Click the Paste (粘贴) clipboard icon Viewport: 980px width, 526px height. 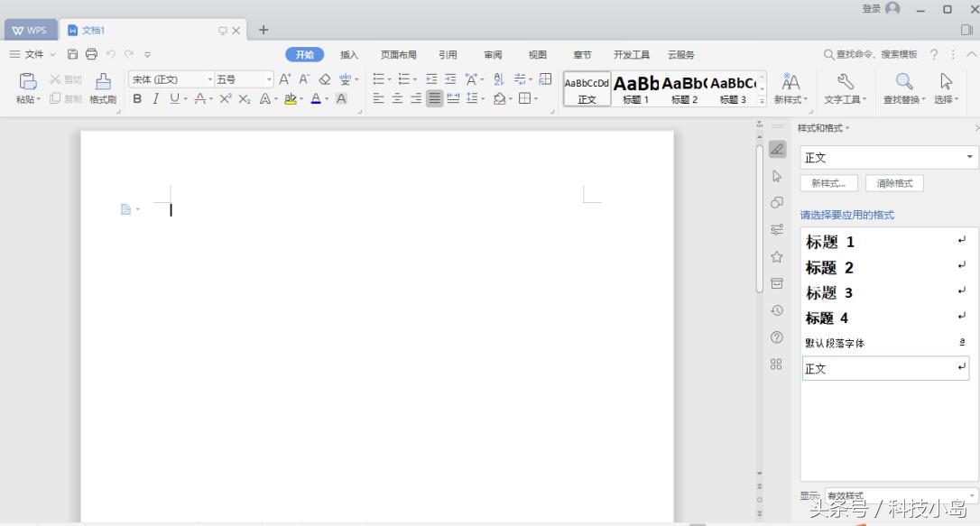28,81
